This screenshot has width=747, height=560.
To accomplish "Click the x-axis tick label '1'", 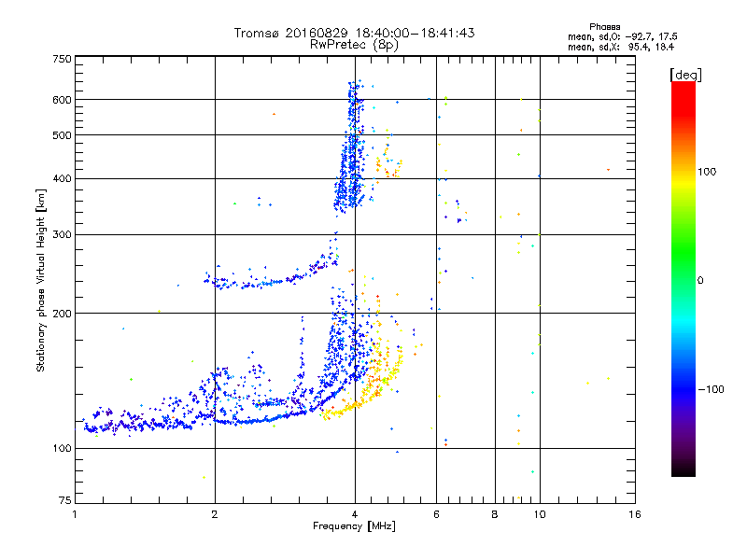I will pyautogui.click(x=75, y=514).
